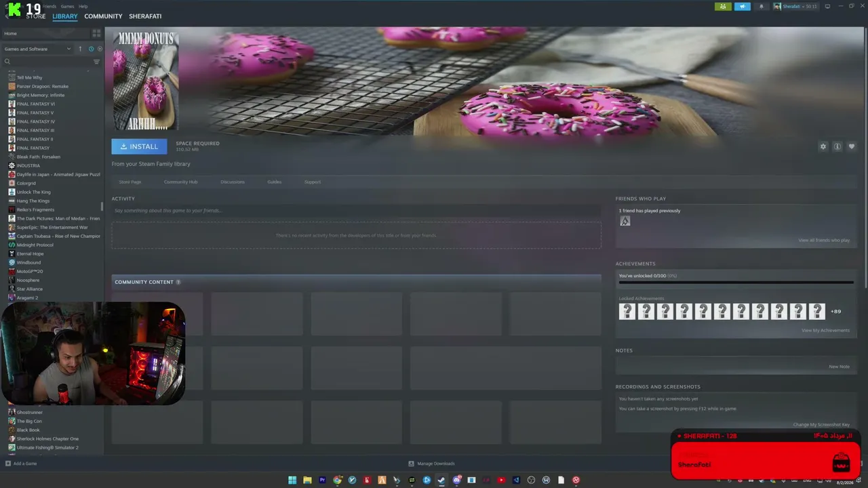Open OBS Studio from taskbar
This screenshot has height=488, width=868.
(531, 480)
